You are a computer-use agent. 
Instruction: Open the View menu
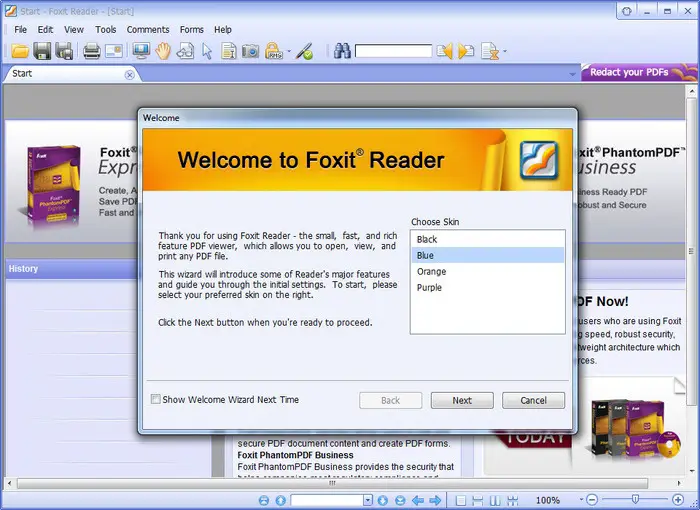(74, 29)
